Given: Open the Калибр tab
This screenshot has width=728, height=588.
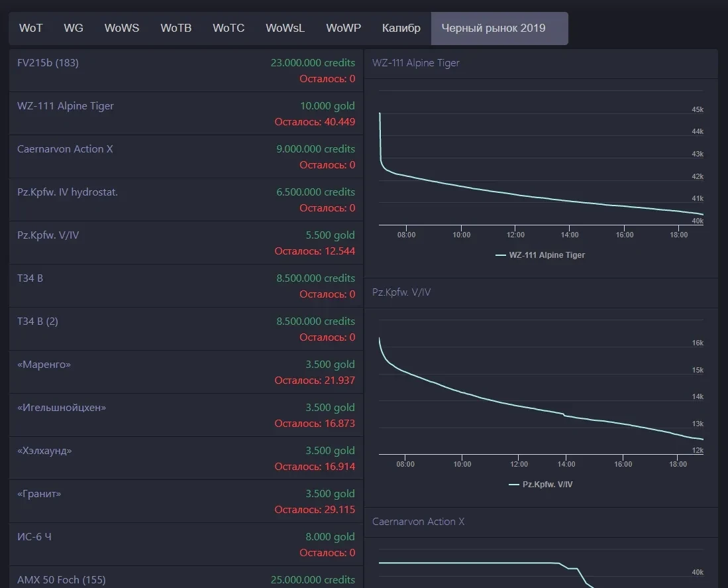Looking at the screenshot, I should point(401,28).
